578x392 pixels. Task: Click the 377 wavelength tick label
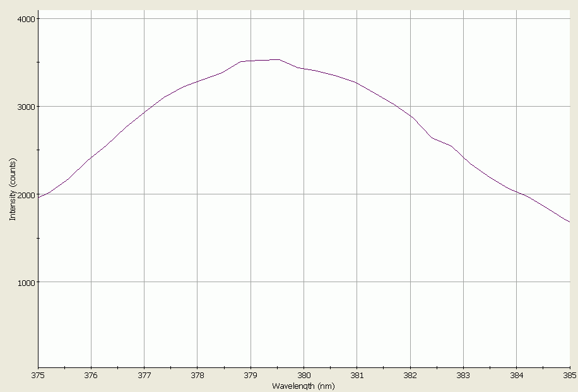pos(145,372)
